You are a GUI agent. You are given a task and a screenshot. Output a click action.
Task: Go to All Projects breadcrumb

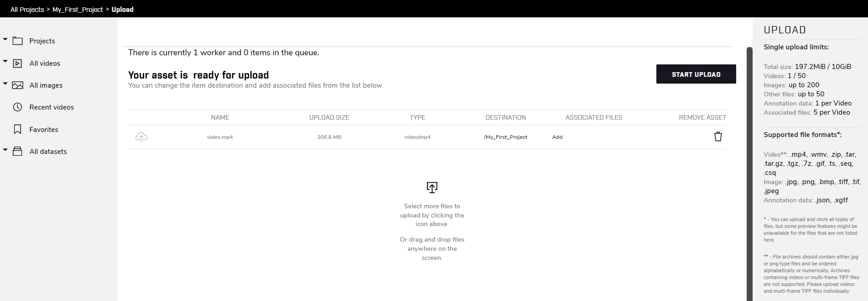(27, 10)
